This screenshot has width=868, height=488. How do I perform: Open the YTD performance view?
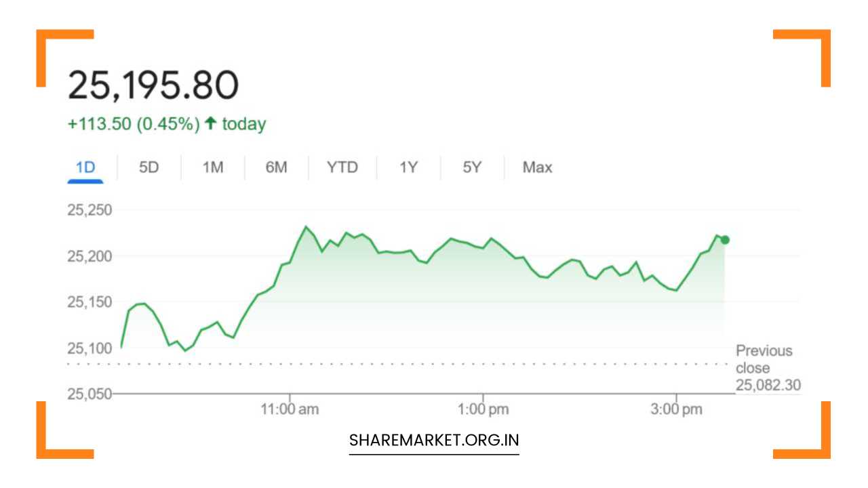(341, 167)
